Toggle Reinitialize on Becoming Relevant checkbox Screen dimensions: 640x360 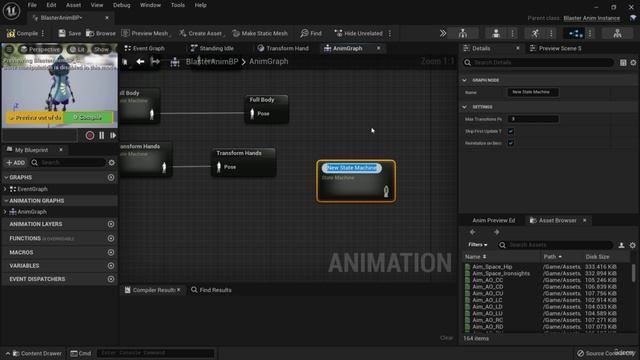tap(511, 143)
